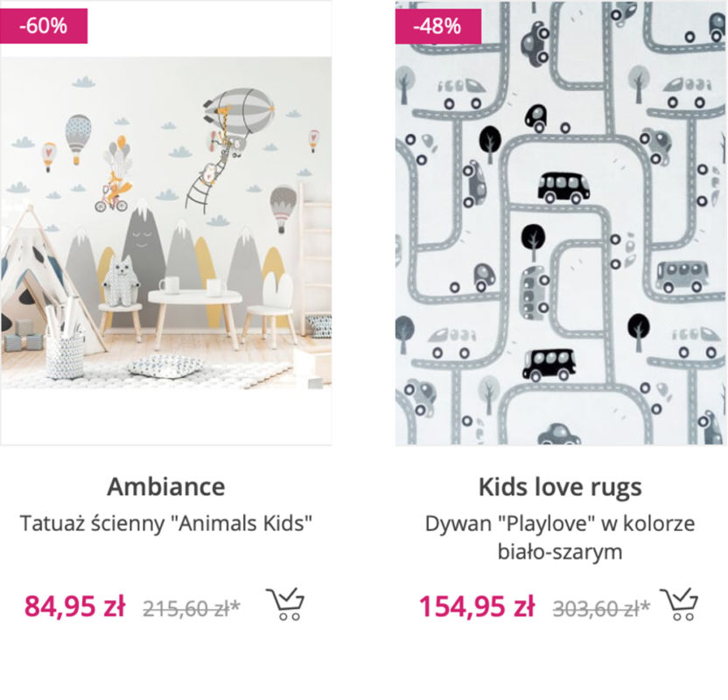Add Animals Kids wall decal to cart
728x700 pixels.
point(284,604)
